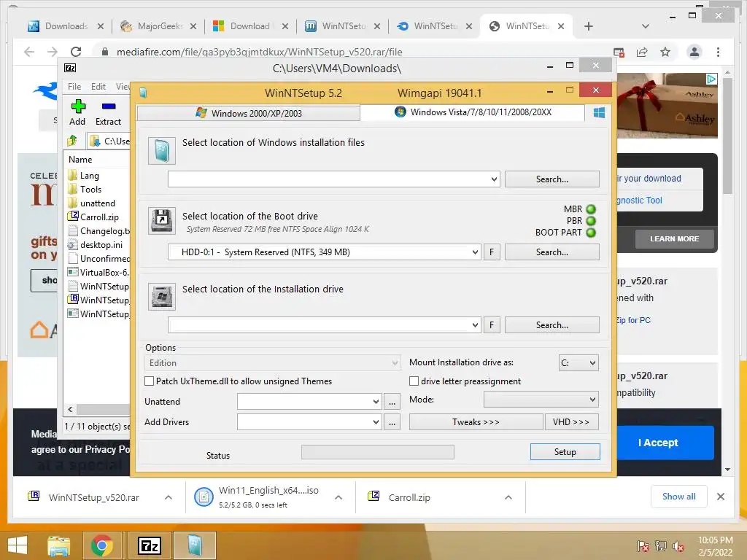Image resolution: width=747 pixels, height=560 pixels.
Task: Switch to the MajorGeeks Chrome tab
Action: [159, 26]
